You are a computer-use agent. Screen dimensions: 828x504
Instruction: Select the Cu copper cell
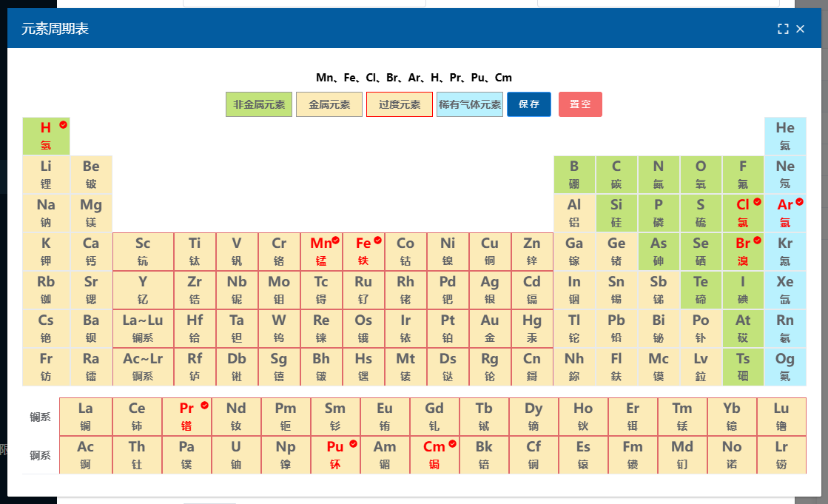(x=490, y=252)
